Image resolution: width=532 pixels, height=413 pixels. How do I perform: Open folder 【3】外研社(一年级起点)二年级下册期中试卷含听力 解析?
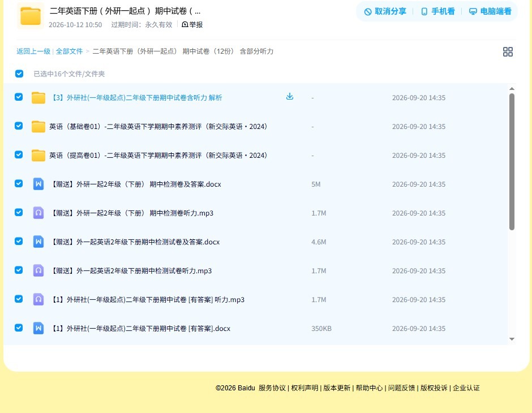[x=136, y=98]
